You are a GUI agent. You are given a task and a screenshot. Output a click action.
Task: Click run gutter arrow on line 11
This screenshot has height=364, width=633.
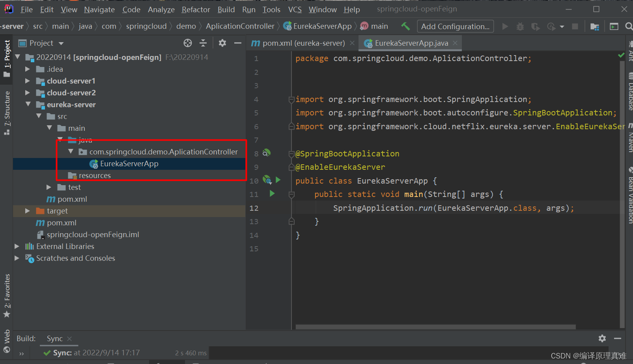point(272,193)
